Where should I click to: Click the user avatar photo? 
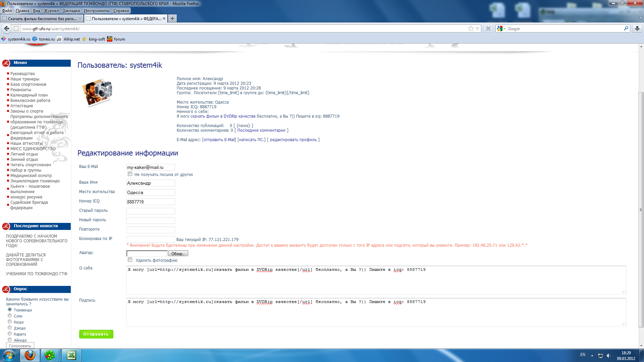97,93
